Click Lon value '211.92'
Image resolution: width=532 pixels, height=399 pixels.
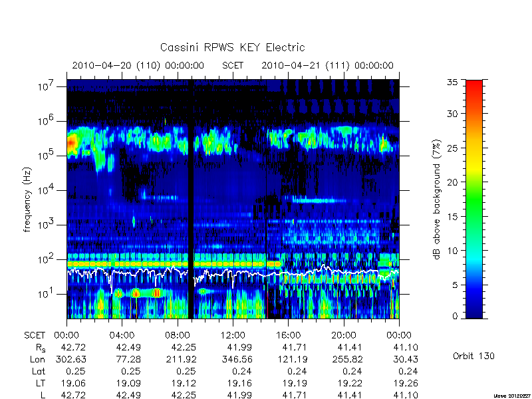180,359
